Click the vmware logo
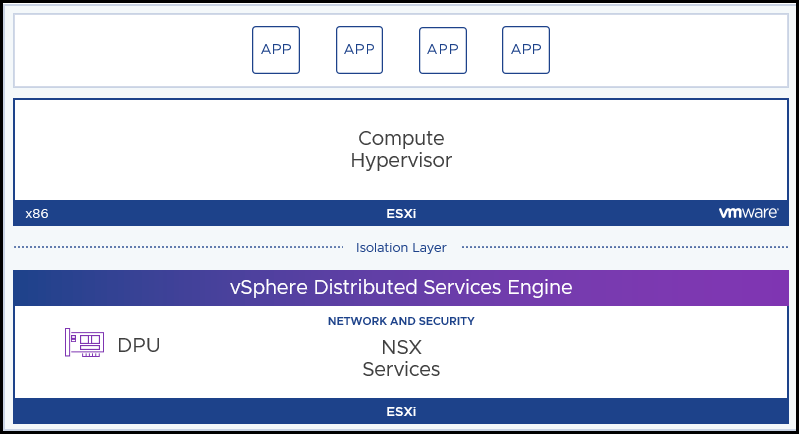 click(749, 213)
